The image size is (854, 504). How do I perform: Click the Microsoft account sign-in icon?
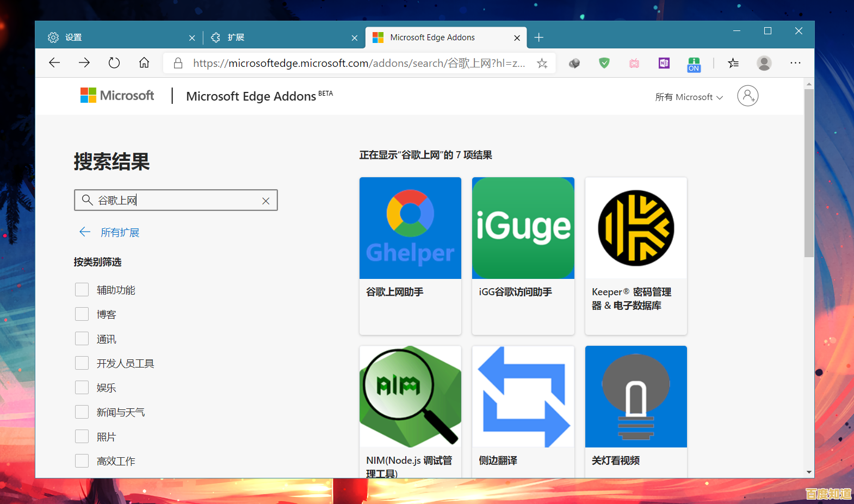click(x=747, y=96)
